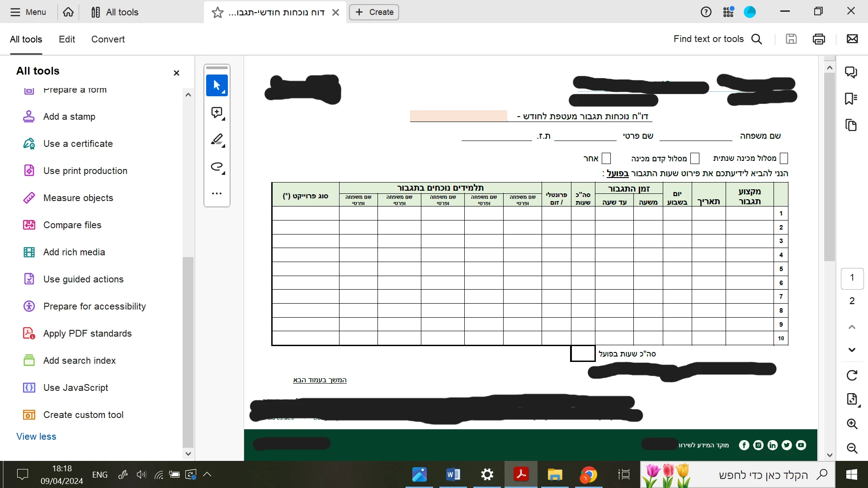Viewport: 868px width, 488px height.
Task: Choose the freehand draw lasso tool
Action: [217, 167]
